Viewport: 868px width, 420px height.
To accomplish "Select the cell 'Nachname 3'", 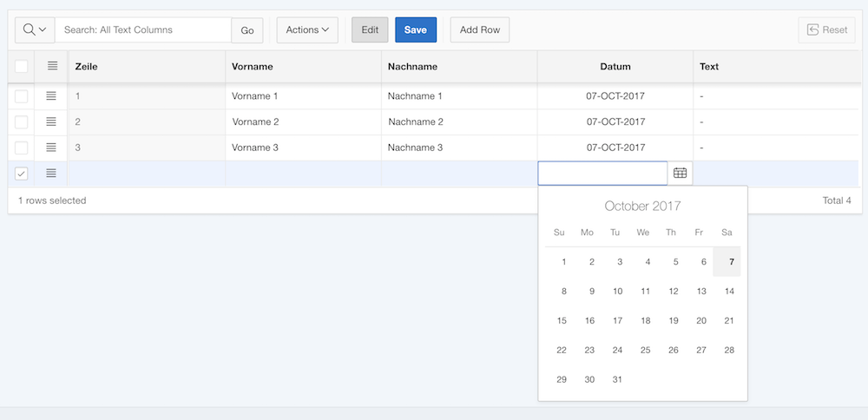I will tap(459, 148).
